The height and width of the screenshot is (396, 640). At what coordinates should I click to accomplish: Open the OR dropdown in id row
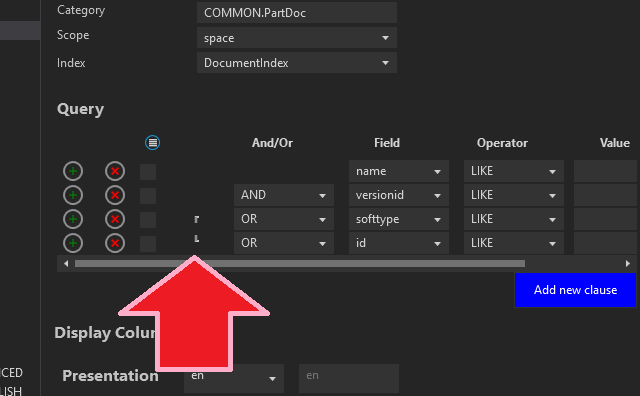(284, 243)
